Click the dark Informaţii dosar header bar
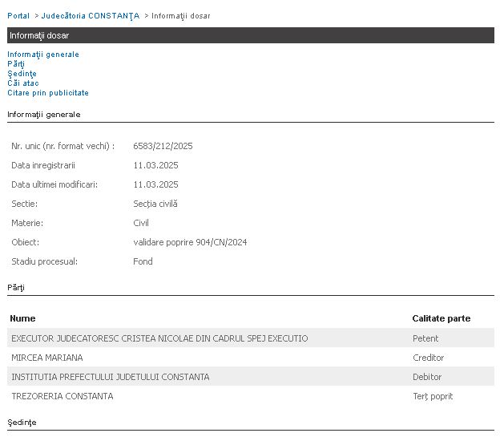The image size is (504, 441). [251, 35]
